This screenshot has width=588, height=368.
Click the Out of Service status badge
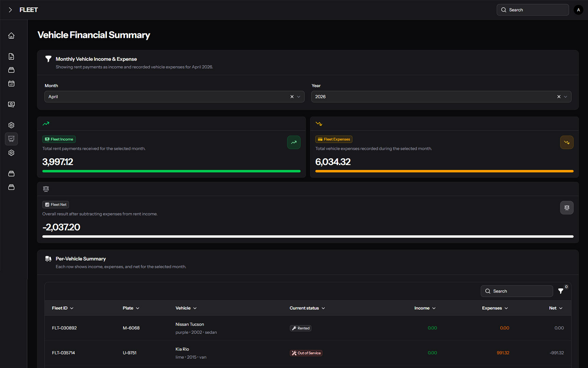(306, 353)
